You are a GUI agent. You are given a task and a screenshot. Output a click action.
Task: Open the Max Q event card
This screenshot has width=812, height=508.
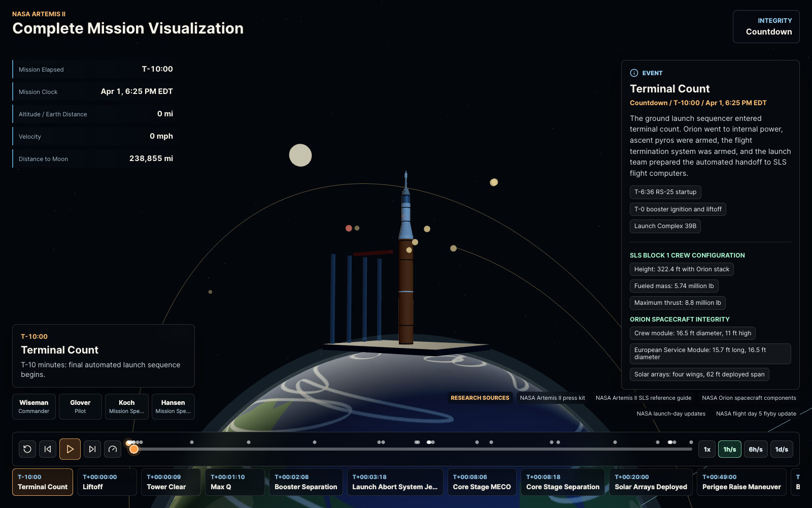point(235,482)
